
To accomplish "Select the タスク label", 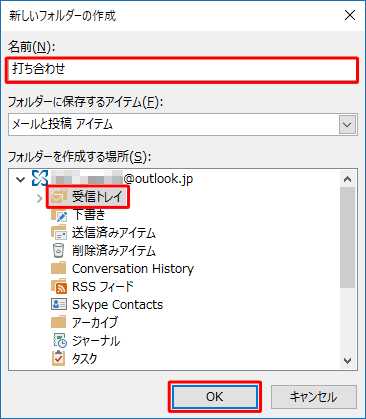I will (85, 359).
